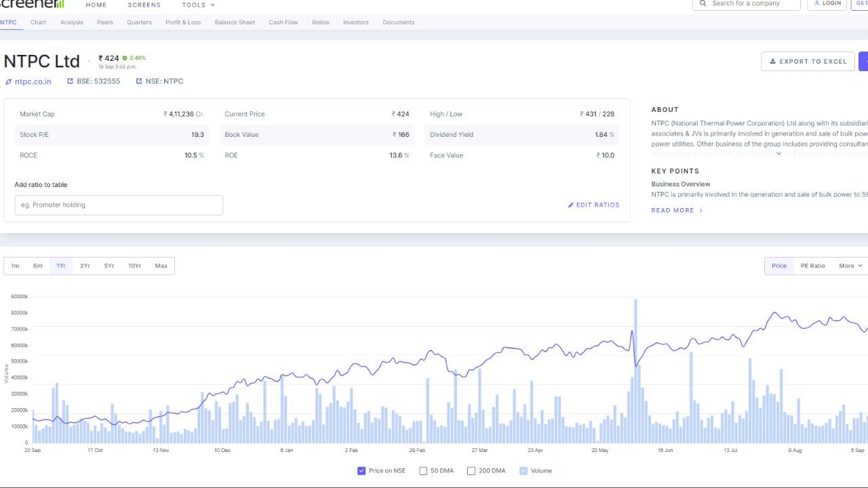Select the 3Yr chart range
868x488 pixels.
click(x=85, y=266)
